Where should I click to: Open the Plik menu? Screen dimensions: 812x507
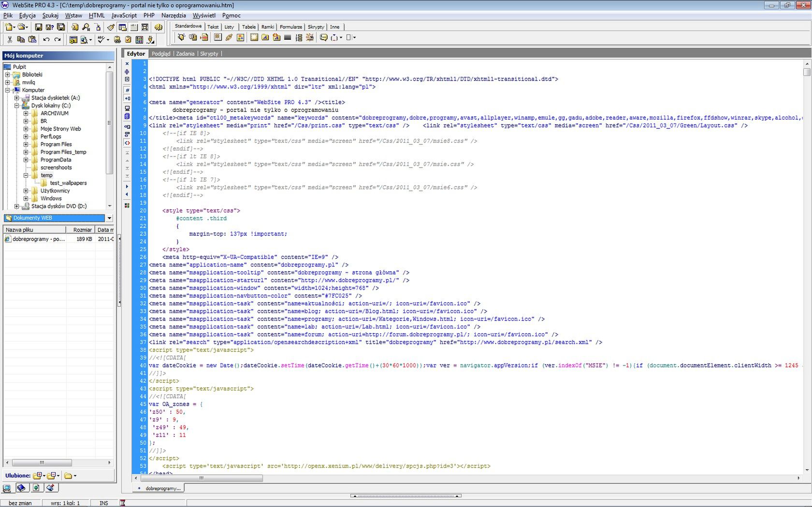click(8, 15)
